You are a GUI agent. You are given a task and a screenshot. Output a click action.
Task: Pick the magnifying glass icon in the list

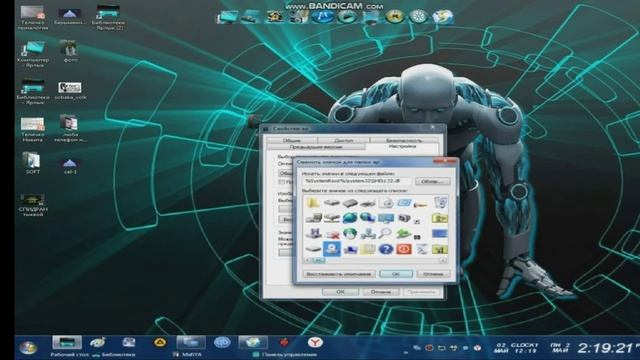(x=384, y=233)
